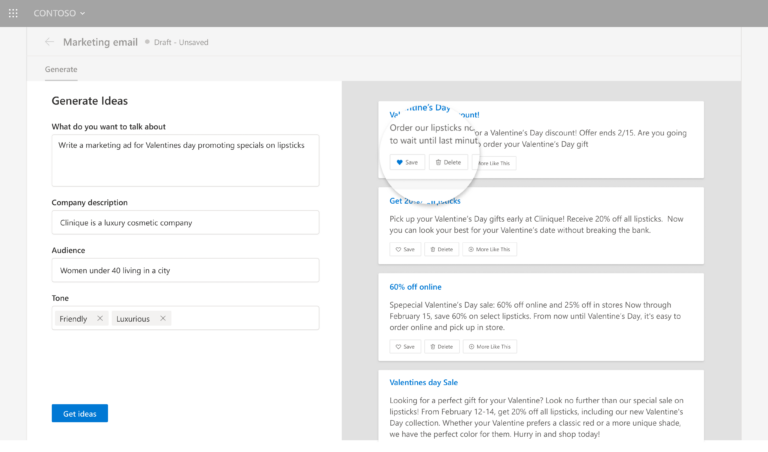This screenshot has width=768, height=452.
Task: Click the Get ideas button
Action: tap(79, 413)
